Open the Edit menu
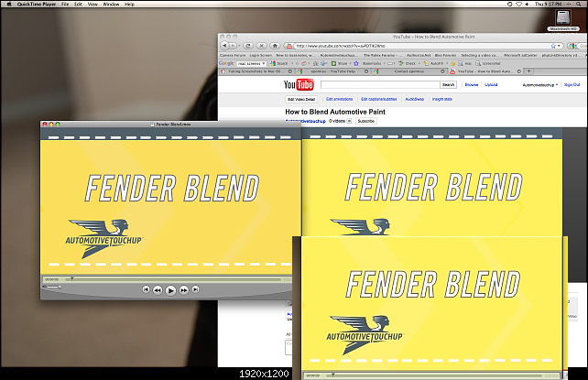Image resolution: width=588 pixels, height=380 pixels. (x=78, y=5)
